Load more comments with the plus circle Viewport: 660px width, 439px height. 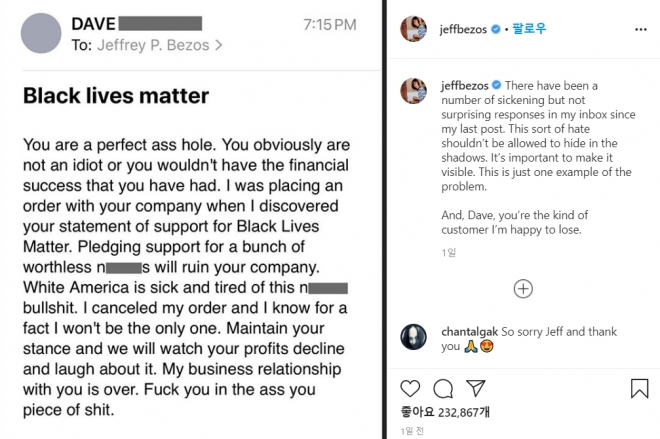[522, 289]
